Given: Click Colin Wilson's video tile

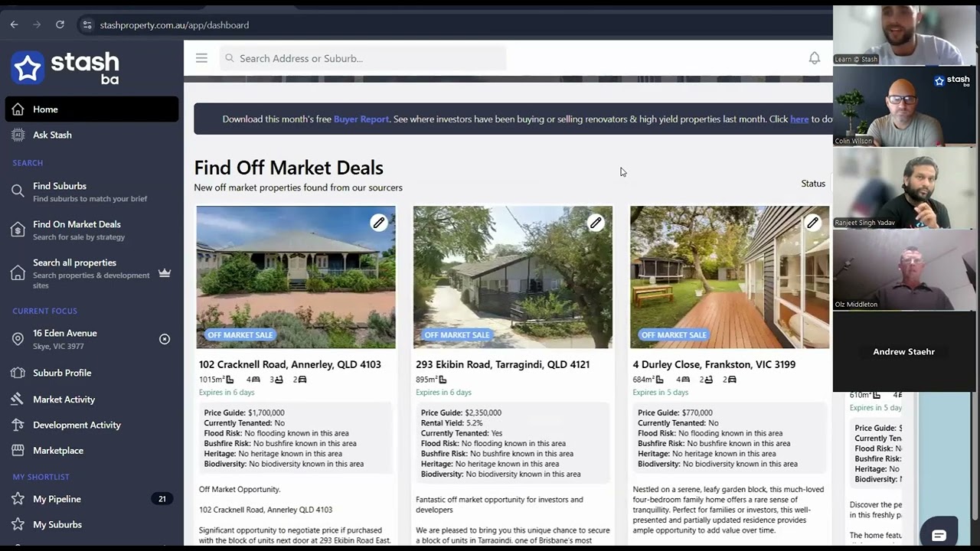Looking at the screenshot, I should pyautogui.click(x=904, y=106).
